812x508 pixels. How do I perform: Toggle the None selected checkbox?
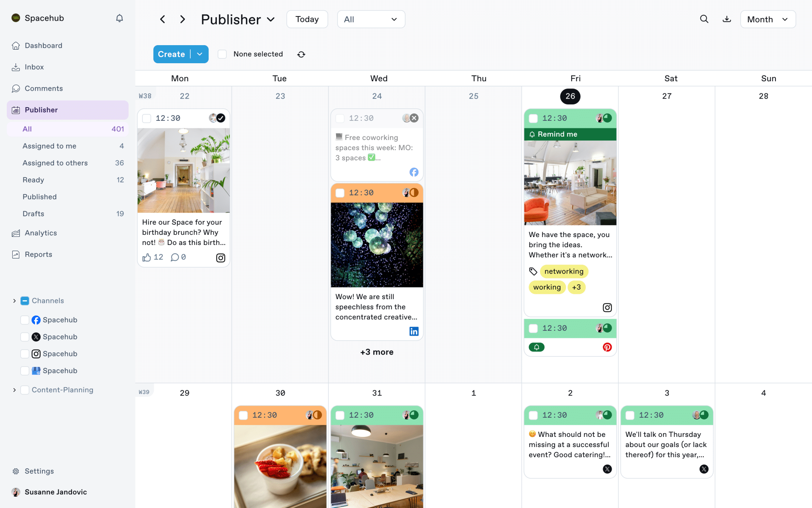click(x=222, y=54)
